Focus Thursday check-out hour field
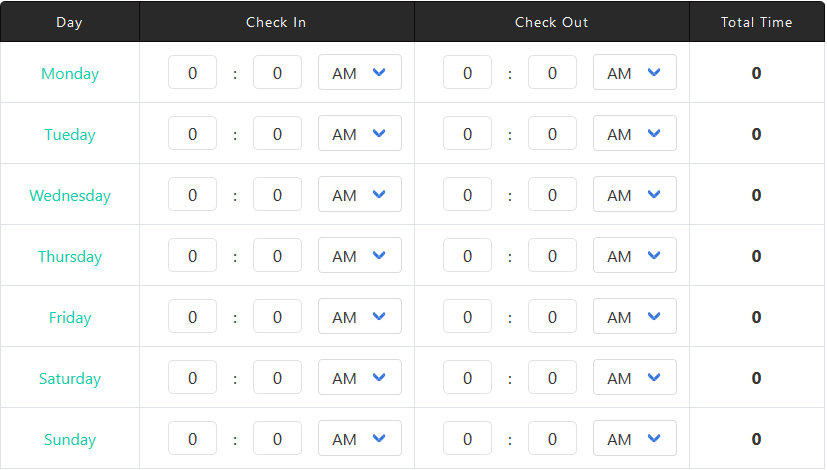This screenshot has height=470, width=827. [467, 255]
